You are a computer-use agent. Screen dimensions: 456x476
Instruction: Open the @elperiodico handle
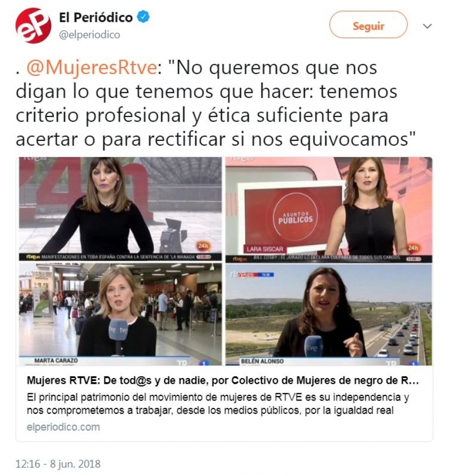click(90, 35)
